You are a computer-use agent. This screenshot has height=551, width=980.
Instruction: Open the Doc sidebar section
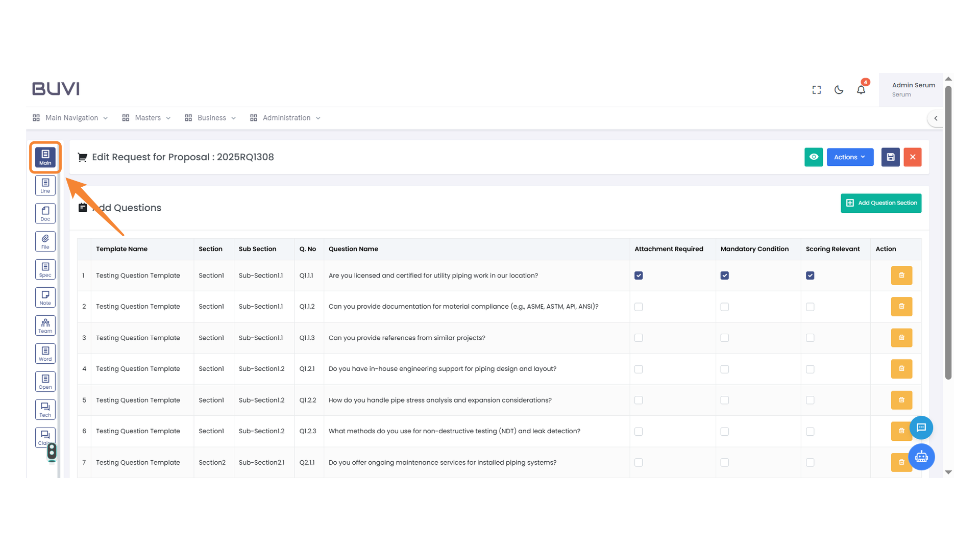click(x=45, y=213)
